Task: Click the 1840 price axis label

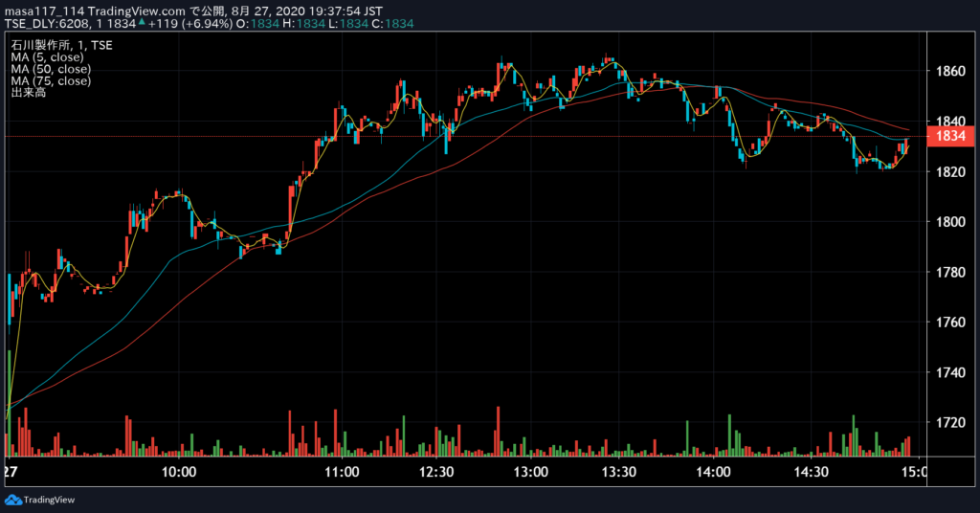Action: point(950,121)
